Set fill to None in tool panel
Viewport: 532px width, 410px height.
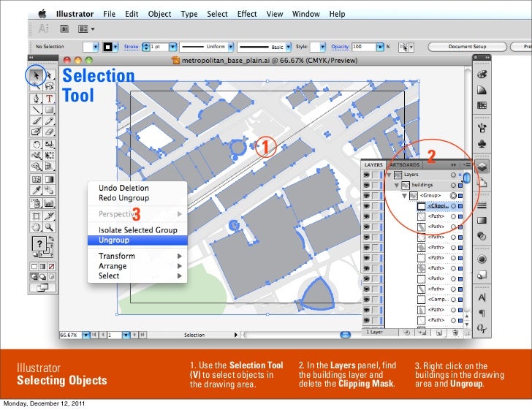(51, 267)
